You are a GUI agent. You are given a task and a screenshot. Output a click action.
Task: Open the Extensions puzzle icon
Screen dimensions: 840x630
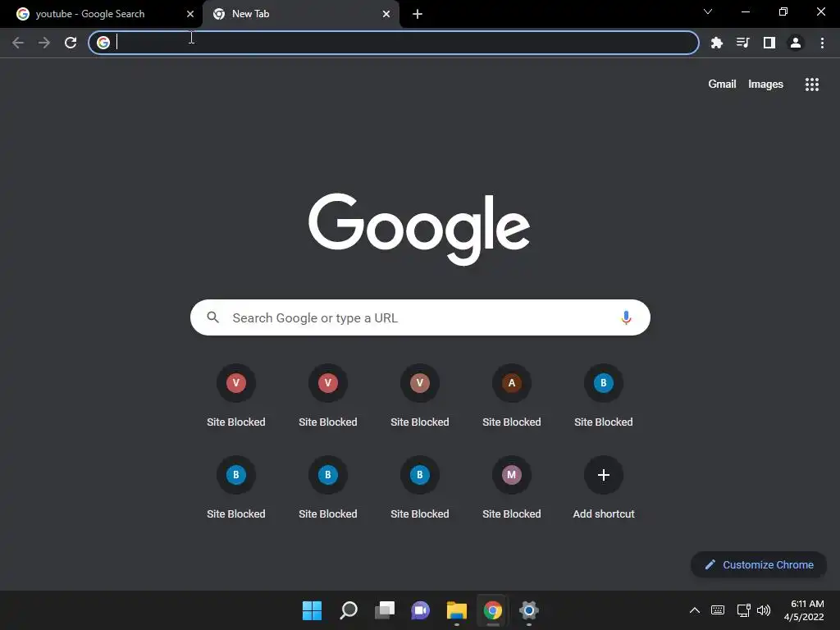(x=717, y=43)
